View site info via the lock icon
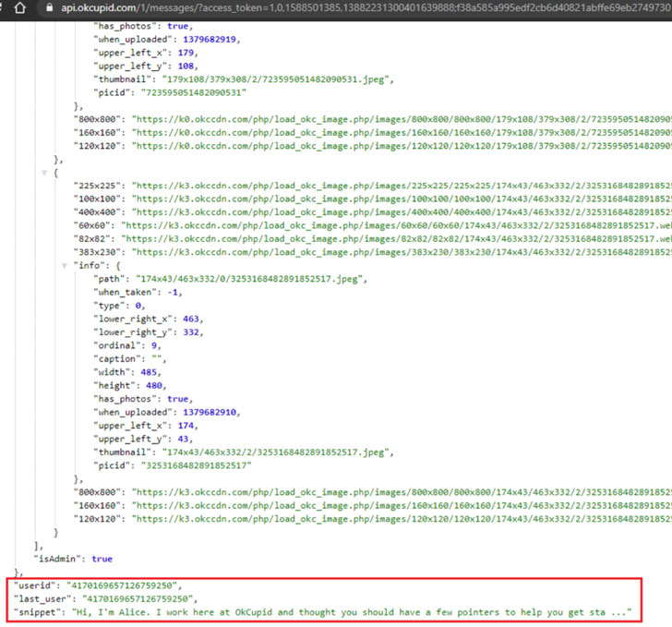 50,7
